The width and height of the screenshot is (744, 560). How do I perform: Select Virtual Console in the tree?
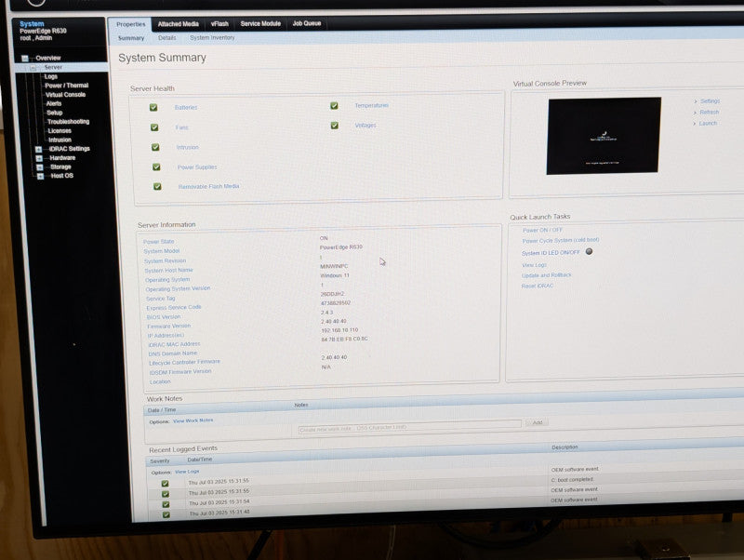point(65,95)
